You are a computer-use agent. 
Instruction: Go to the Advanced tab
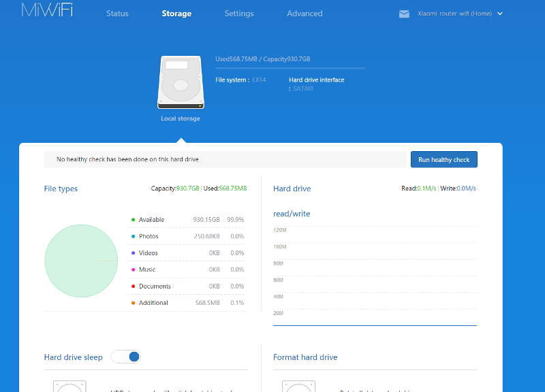305,14
